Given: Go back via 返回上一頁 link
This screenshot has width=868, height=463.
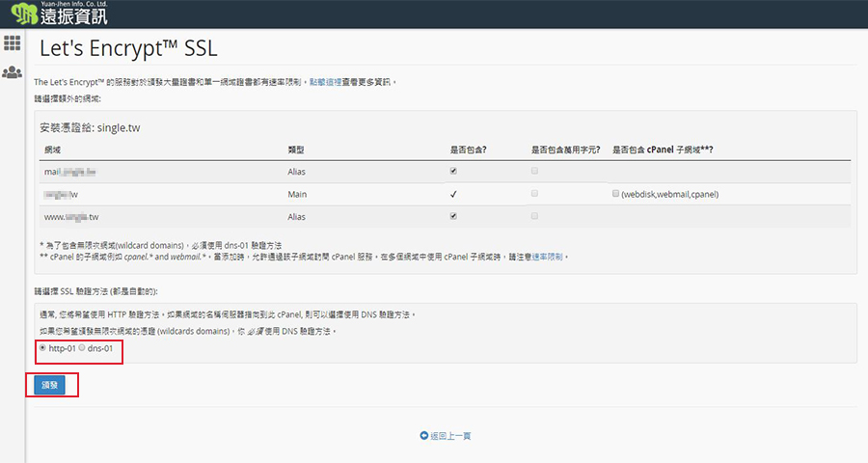Looking at the screenshot, I should [x=450, y=436].
